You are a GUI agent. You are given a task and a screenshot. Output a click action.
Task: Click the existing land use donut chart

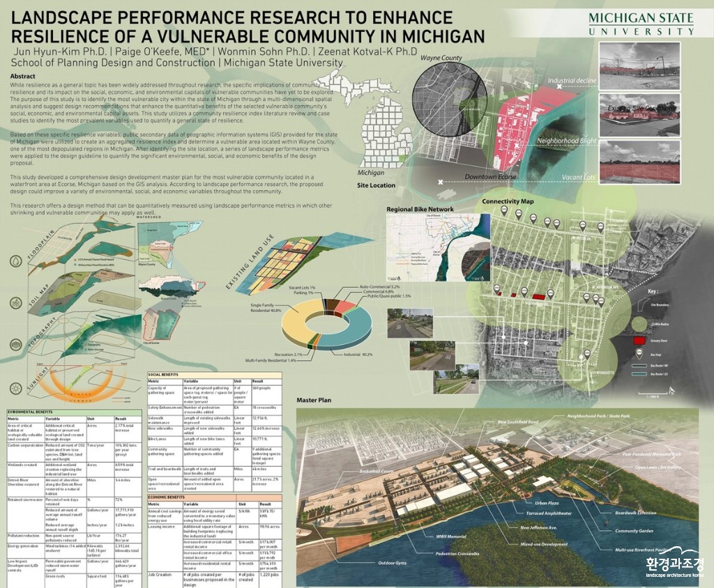[x=326, y=323]
